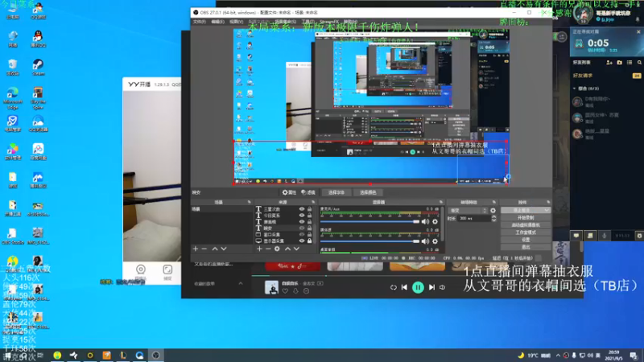Collapse the 收藏的歌单 playlist section
The width and height of the screenshot is (644, 362).
coord(241,284)
